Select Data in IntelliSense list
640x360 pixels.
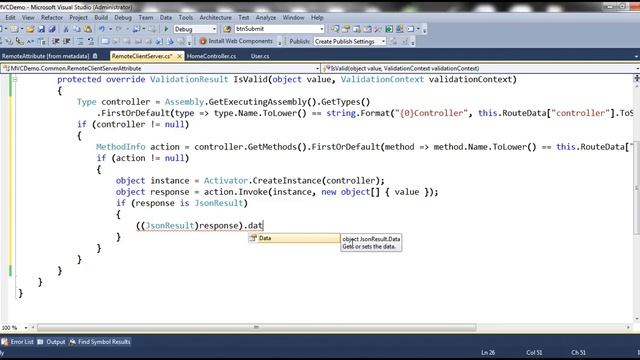(294, 238)
